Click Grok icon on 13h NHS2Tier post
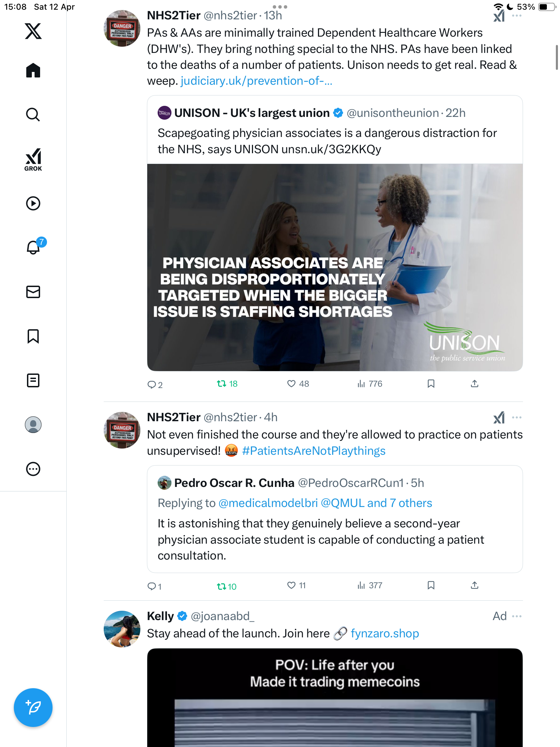 coord(499,16)
